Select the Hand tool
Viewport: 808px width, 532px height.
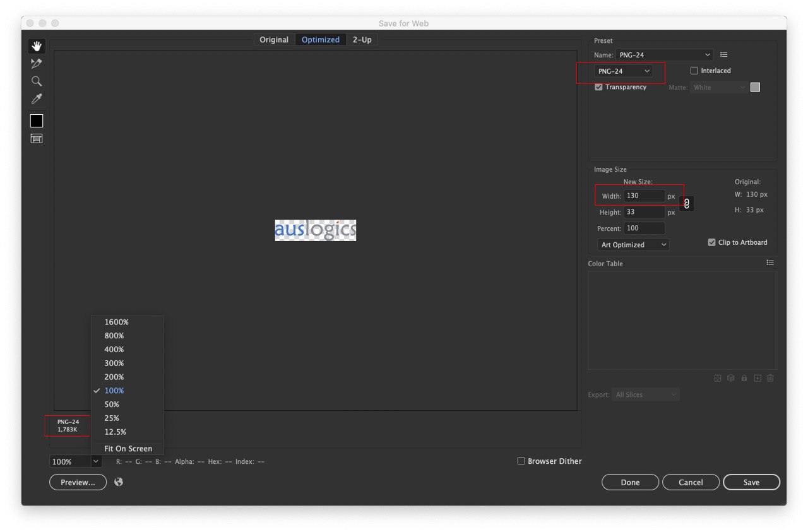click(37, 46)
